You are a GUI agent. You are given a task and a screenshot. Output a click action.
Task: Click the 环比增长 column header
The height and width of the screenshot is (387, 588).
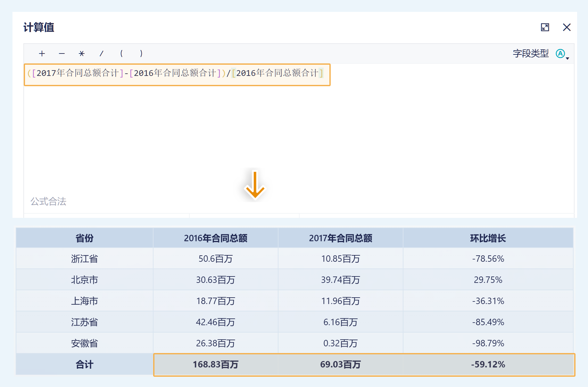(x=488, y=238)
